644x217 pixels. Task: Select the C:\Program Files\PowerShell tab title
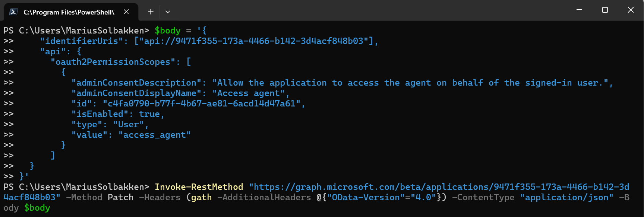69,12
